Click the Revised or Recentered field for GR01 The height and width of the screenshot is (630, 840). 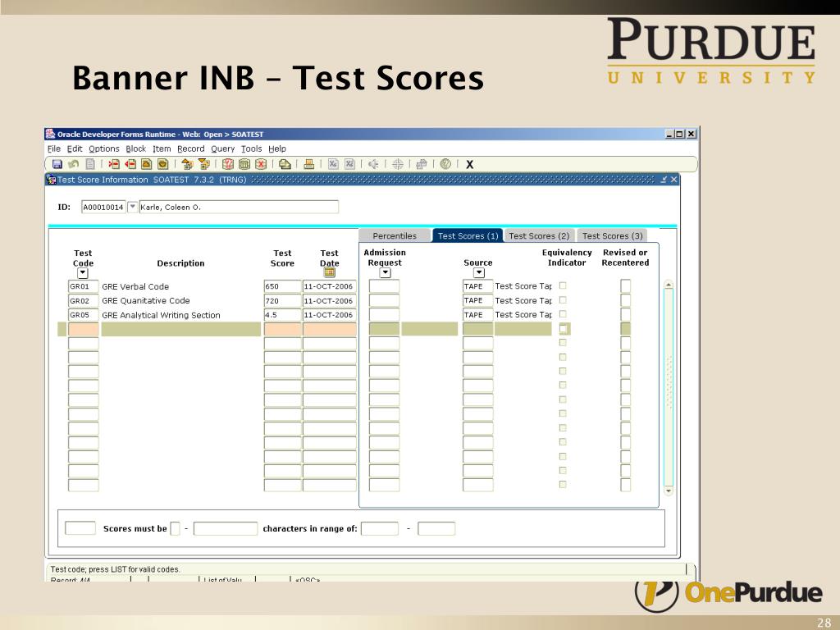(x=625, y=286)
